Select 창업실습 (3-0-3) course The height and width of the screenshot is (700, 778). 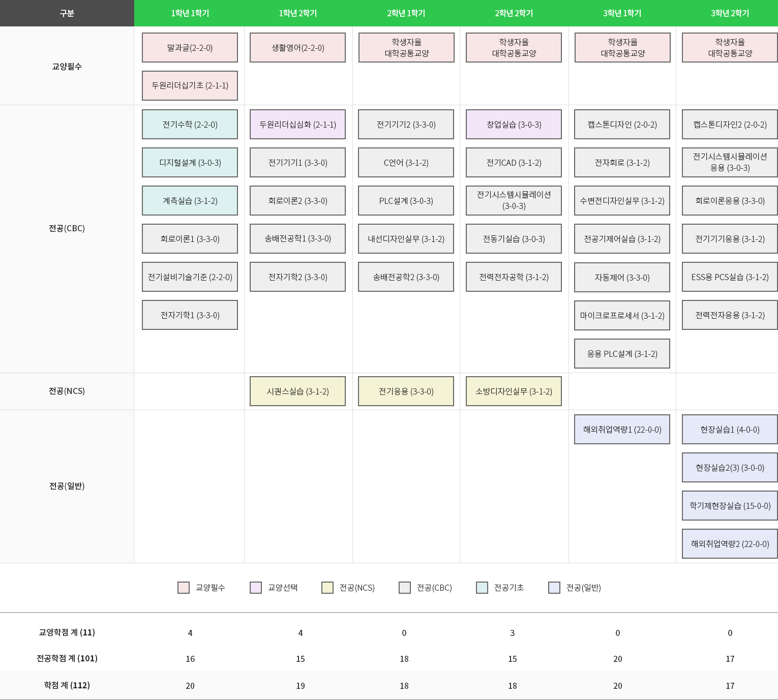coord(514,125)
